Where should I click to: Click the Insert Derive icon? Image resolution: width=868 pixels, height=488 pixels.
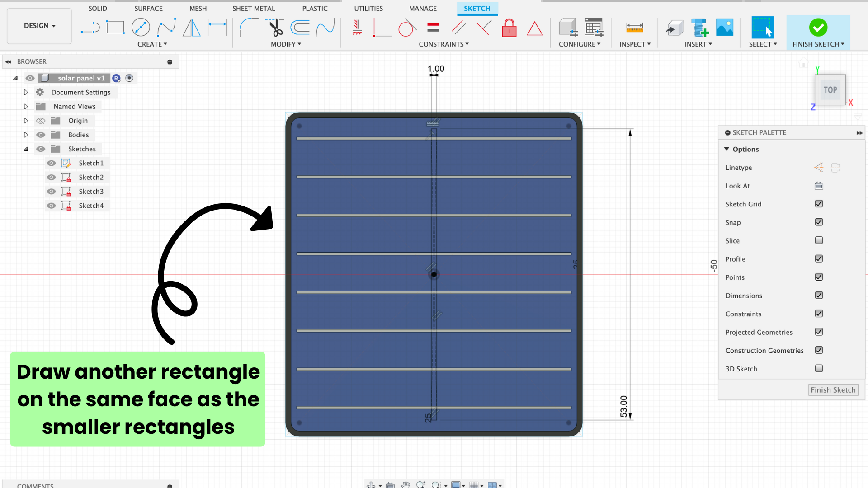click(675, 28)
